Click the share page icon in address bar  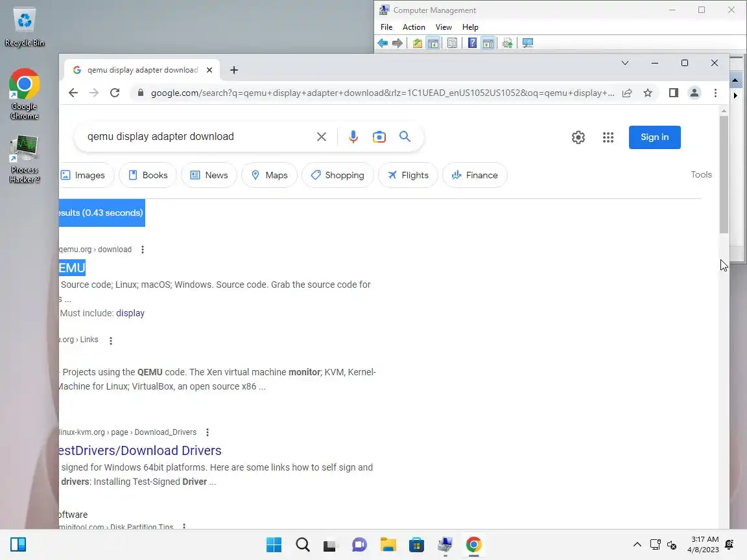click(x=627, y=93)
